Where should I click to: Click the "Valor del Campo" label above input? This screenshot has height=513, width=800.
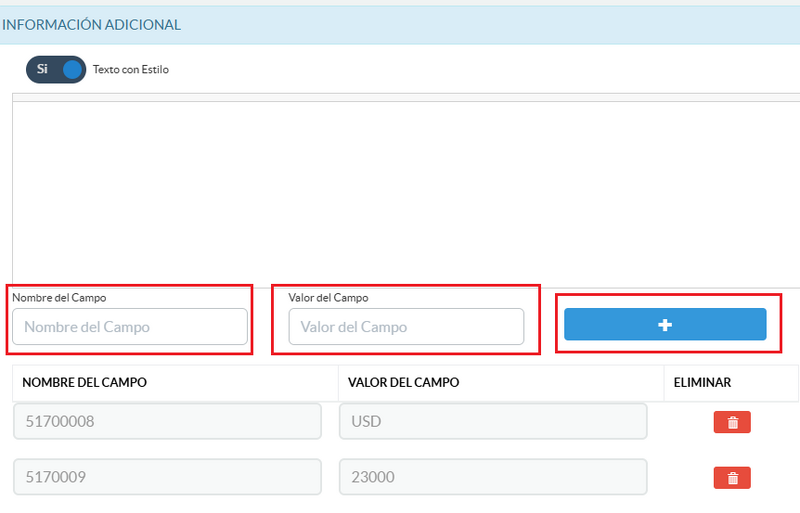[x=328, y=297]
